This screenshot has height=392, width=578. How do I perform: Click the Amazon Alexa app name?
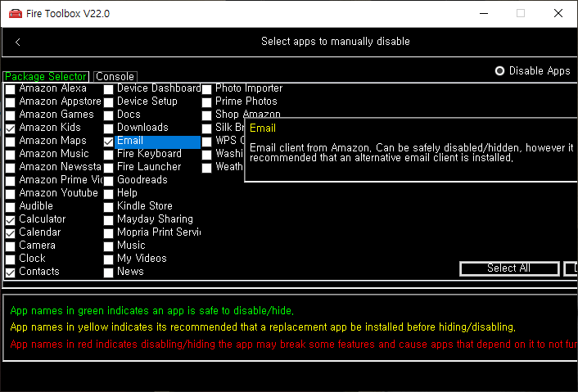pos(52,88)
